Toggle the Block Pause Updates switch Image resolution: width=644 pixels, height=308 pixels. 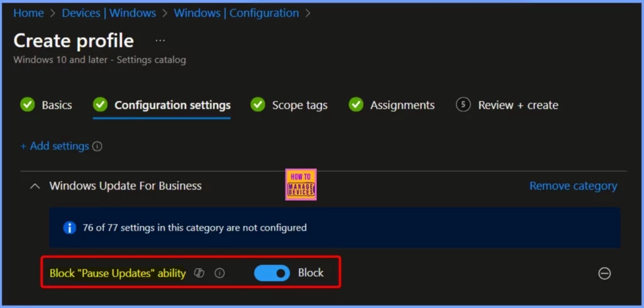(272, 273)
